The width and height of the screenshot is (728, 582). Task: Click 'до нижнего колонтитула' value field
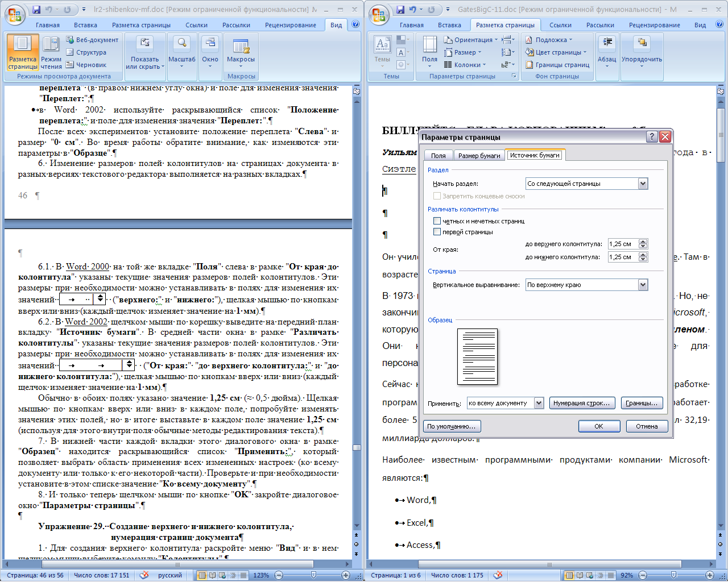[x=623, y=257]
